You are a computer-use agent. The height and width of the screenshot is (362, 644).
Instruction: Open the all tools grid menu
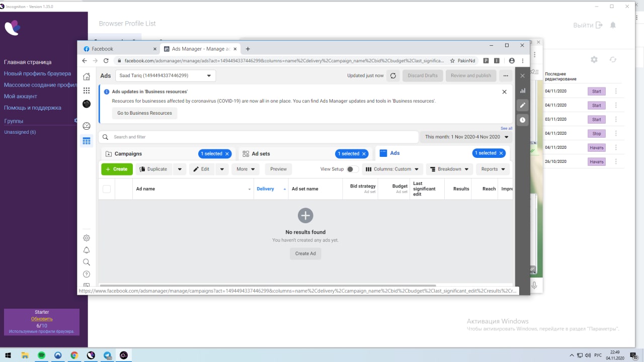(x=87, y=90)
